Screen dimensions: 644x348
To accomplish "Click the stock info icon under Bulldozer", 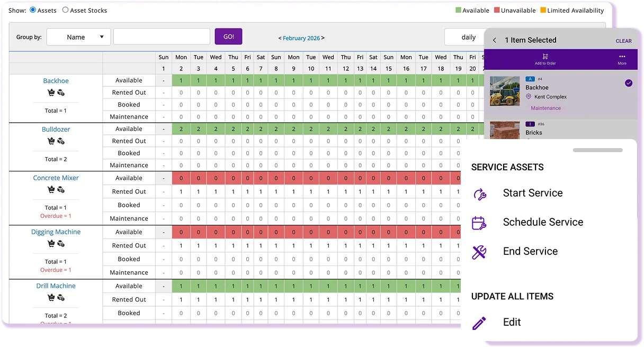I will [x=60, y=142].
